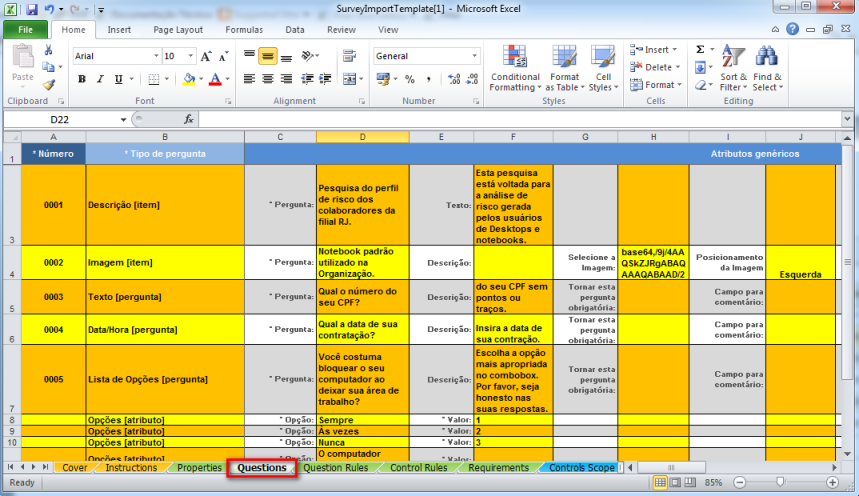Undo the last action from Quick Access toolbar
This screenshot has height=496, width=859.
(x=49, y=9)
